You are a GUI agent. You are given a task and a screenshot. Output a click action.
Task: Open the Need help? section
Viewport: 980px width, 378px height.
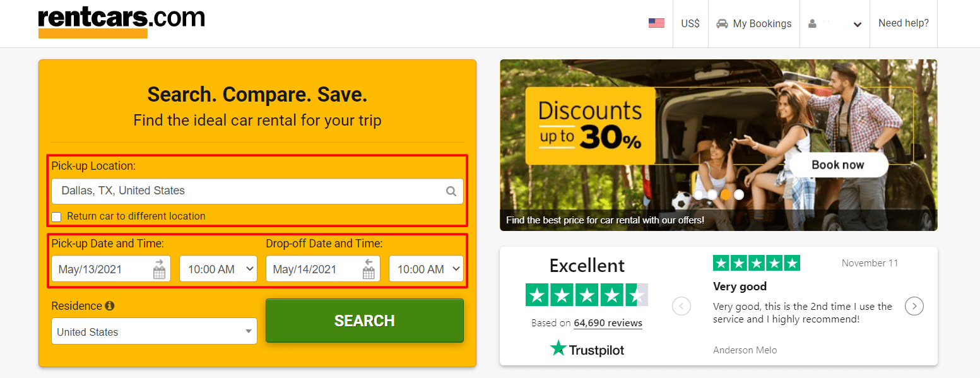tap(904, 23)
